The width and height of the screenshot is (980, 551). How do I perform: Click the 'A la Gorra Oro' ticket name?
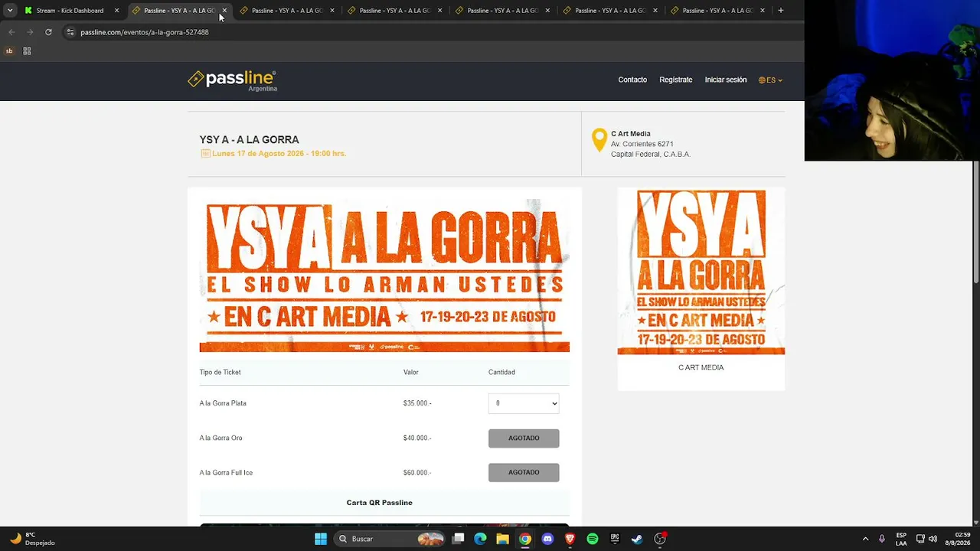(220, 438)
